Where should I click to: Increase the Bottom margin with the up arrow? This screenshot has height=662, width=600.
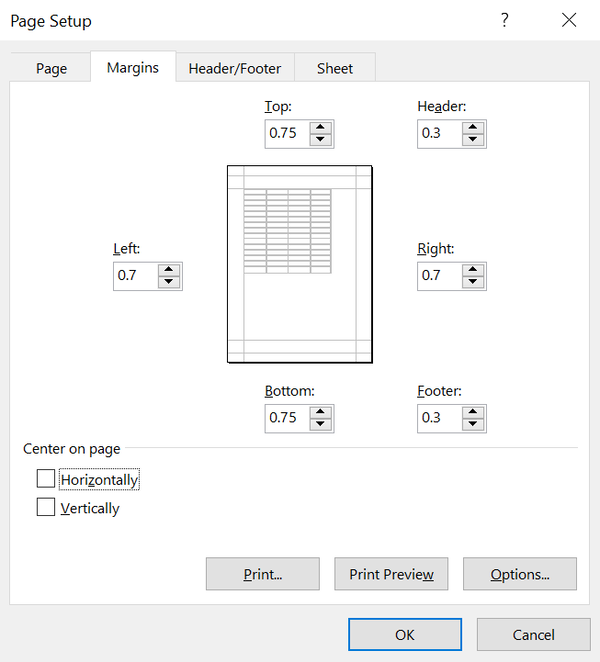coord(320,412)
